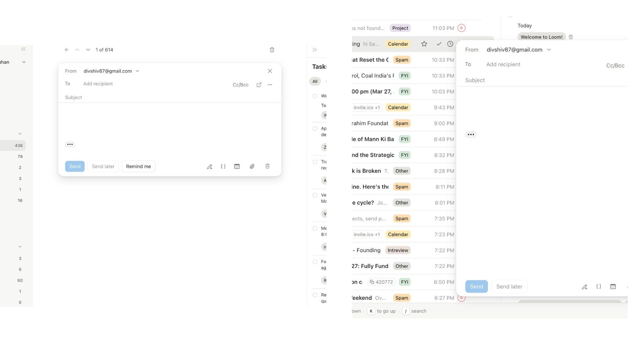Open calendar icon in right compose toolbar

(x=613, y=287)
